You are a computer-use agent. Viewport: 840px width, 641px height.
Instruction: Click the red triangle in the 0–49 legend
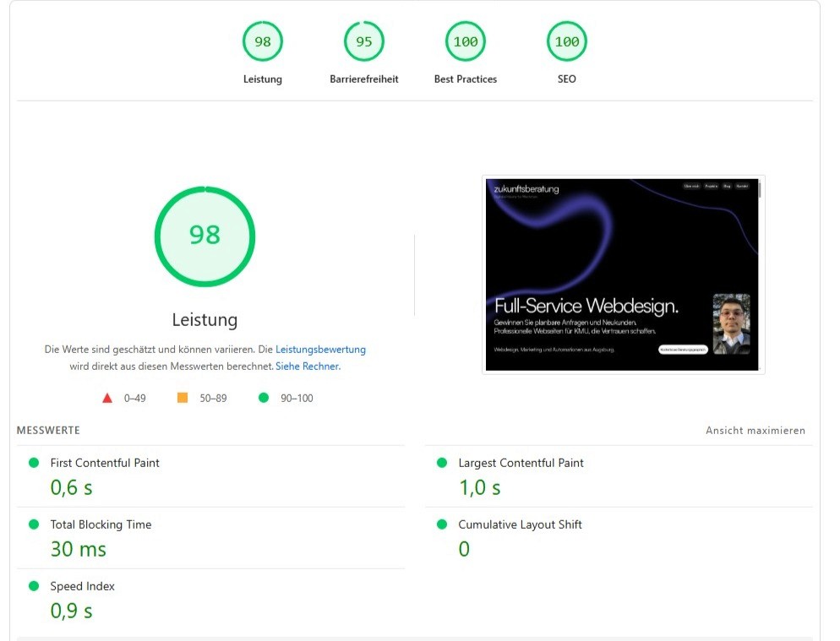[x=106, y=397]
